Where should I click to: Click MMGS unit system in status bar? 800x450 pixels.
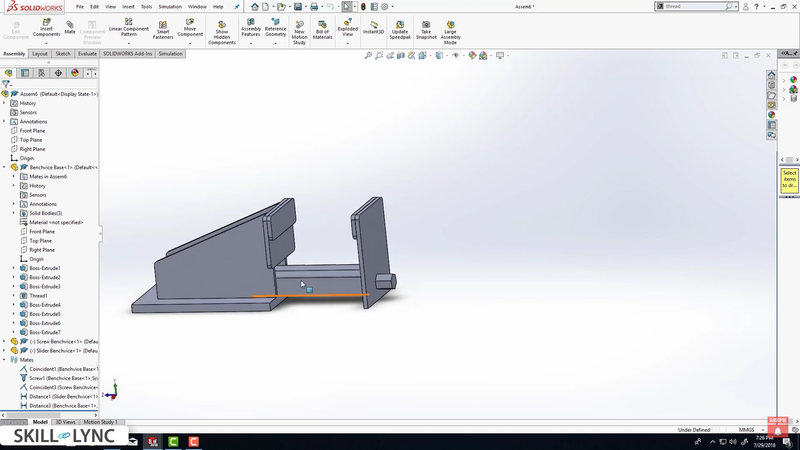coord(746,430)
